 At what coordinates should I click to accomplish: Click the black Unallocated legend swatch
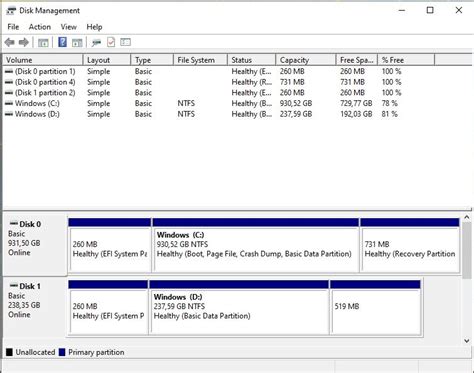(x=9, y=352)
